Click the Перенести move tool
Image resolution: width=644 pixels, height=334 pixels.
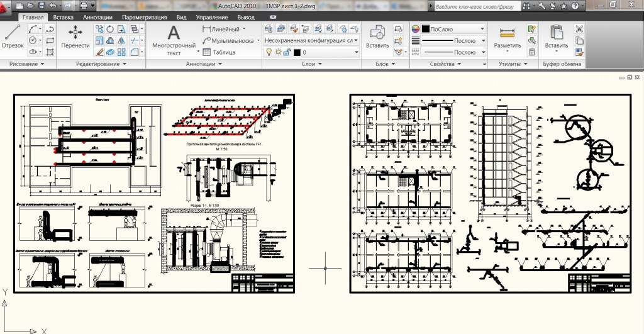tap(75, 37)
